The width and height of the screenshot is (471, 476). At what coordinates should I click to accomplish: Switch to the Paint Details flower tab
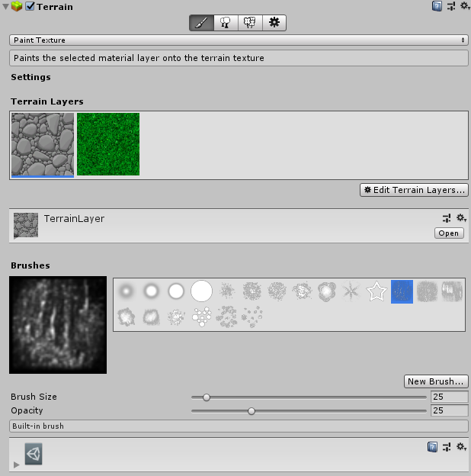point(250,23)
